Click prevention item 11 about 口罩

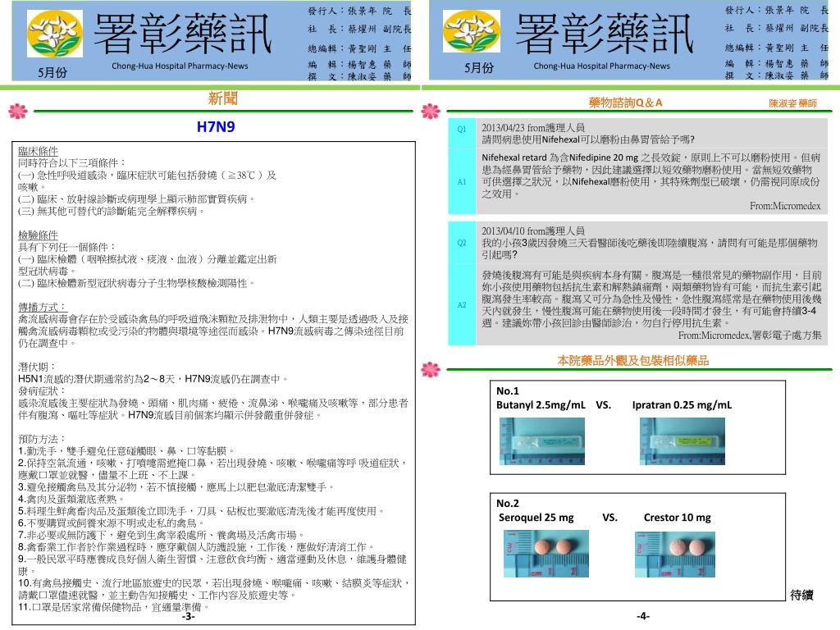113,607
